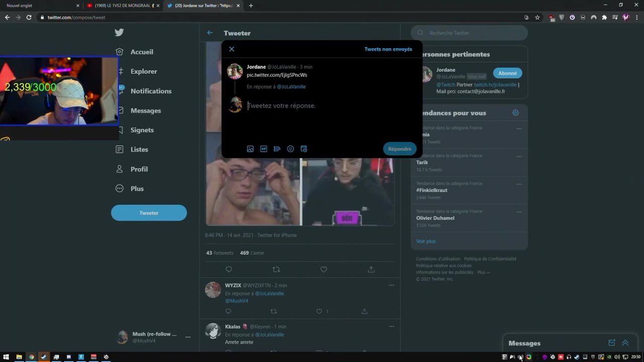Open Mush account switcher menu
Image resolution: width=644 pixels, height=362 pixels.
(x=188, y=337)
